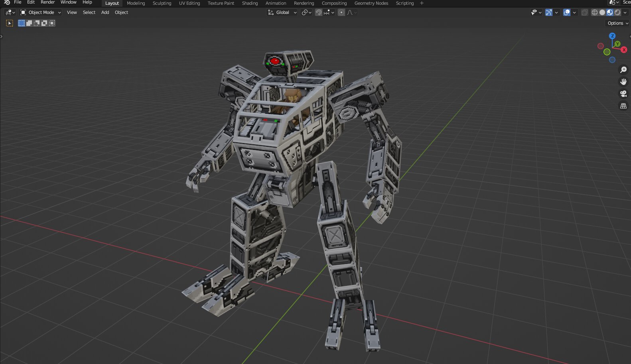Choose the subtract selection mode icon
631x364 pixels.
point(37,23)
